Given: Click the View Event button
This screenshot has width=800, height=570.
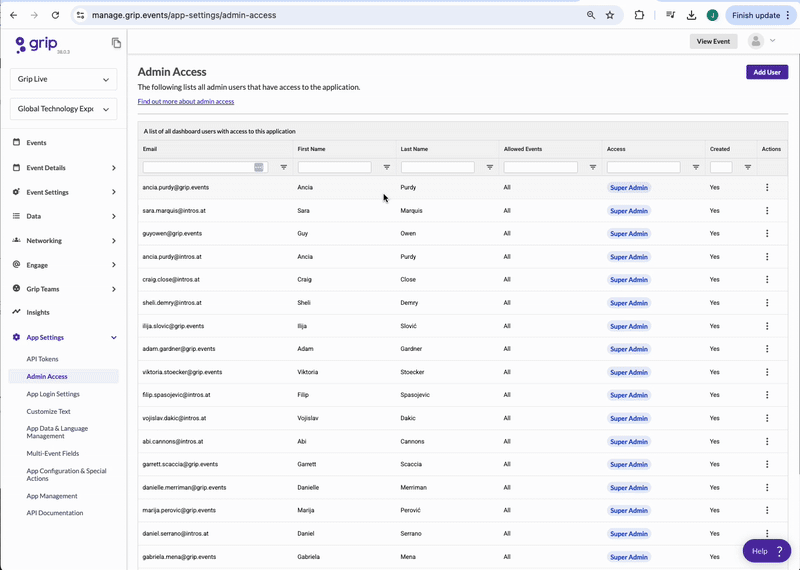Looking at the screenshot, I should tap(713, 41).
